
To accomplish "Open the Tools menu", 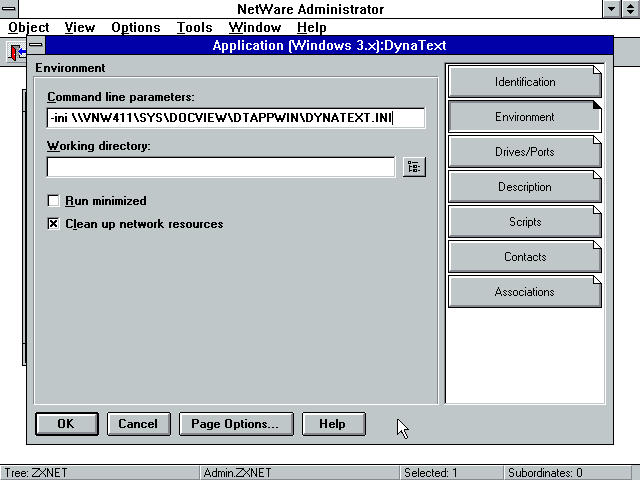I will pos(194,27).
